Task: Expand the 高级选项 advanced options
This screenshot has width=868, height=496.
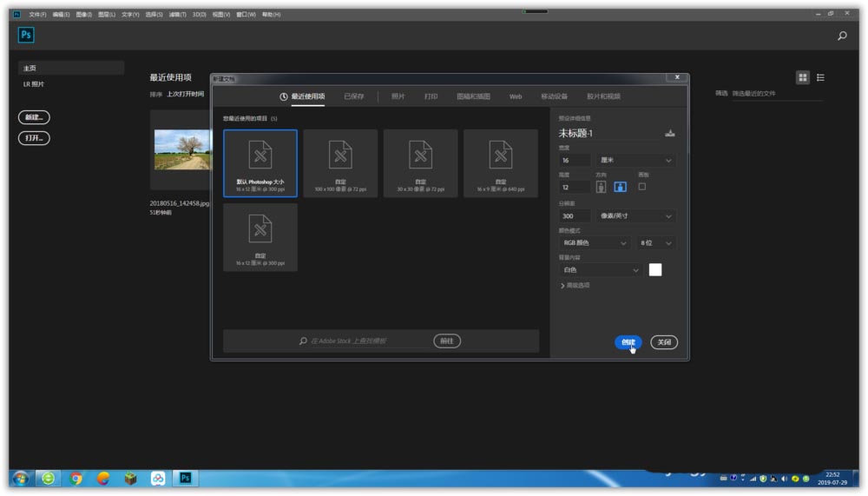Action: (x=575, y=286)
